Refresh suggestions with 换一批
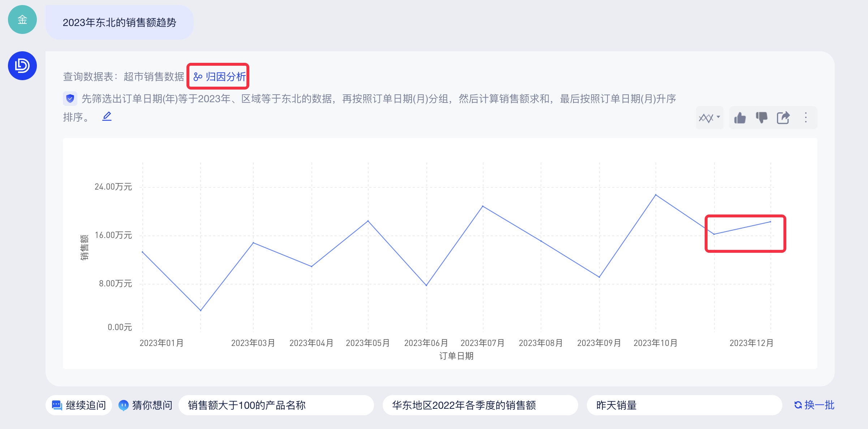This screenshot has height=429, width=868. tap(814, 405)
